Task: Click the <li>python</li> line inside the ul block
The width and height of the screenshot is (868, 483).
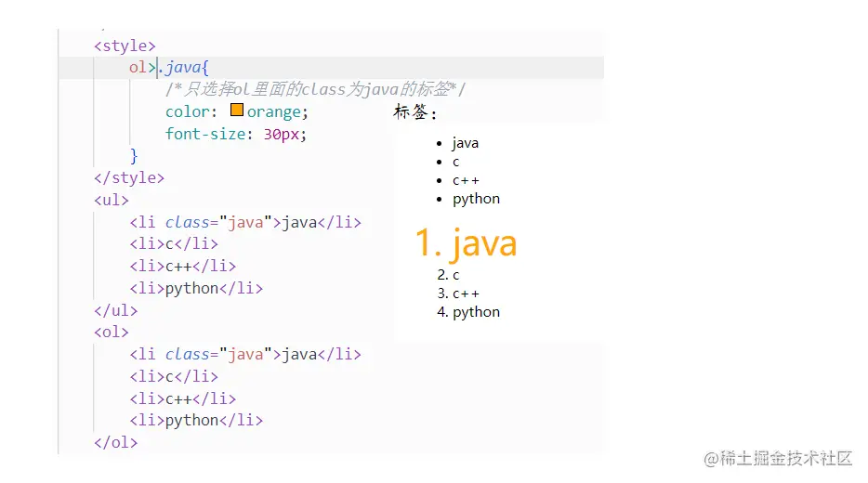Action: click(x=196, y=288)
